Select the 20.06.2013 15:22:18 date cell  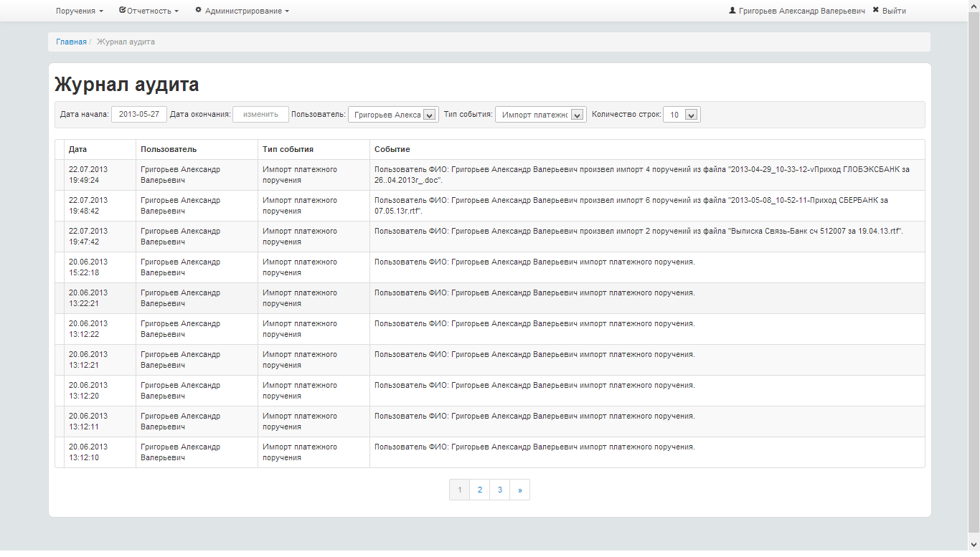pyautogui.click(x=100, y=267)
